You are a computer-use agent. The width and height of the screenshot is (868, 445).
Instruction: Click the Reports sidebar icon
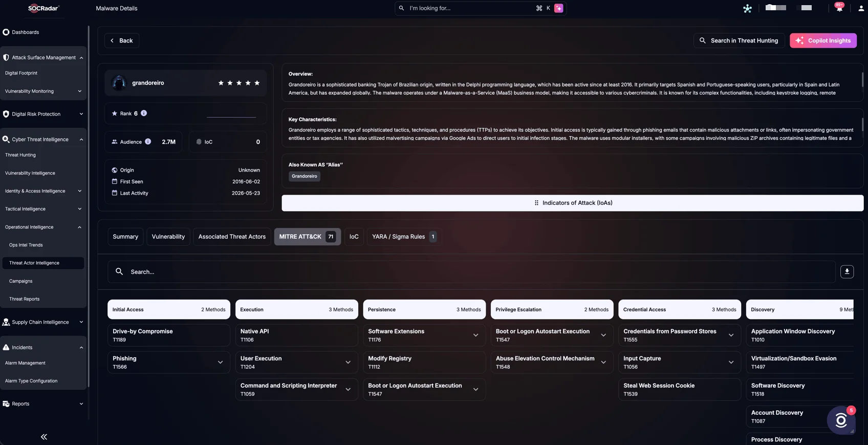[6, 404]
